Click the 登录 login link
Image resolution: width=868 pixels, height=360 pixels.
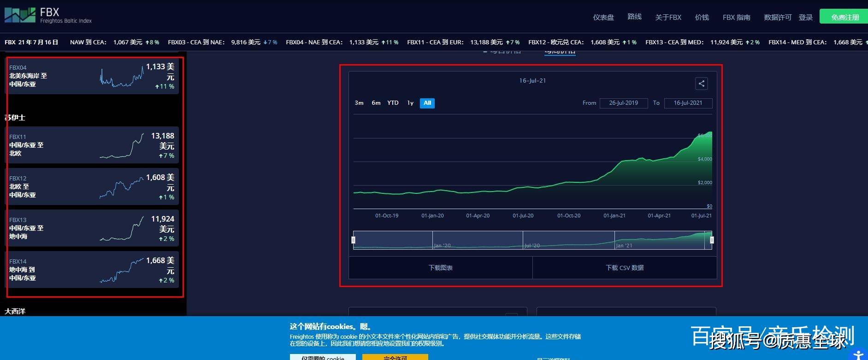click(805, 18)
